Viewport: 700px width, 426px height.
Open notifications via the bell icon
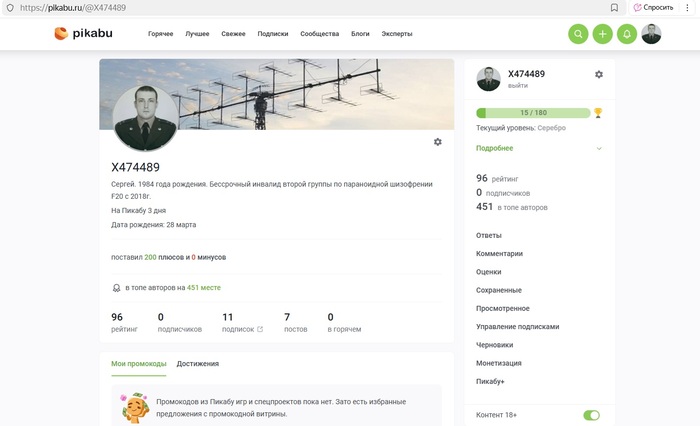tap(627, 34)
